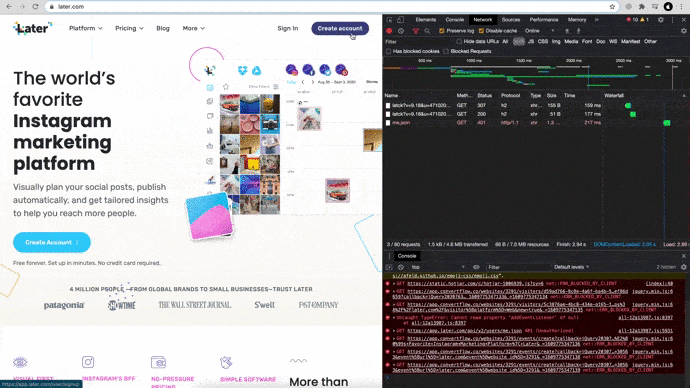690x388 pixels.
Task: Filter network requests by Img
Action: (556, 41)
